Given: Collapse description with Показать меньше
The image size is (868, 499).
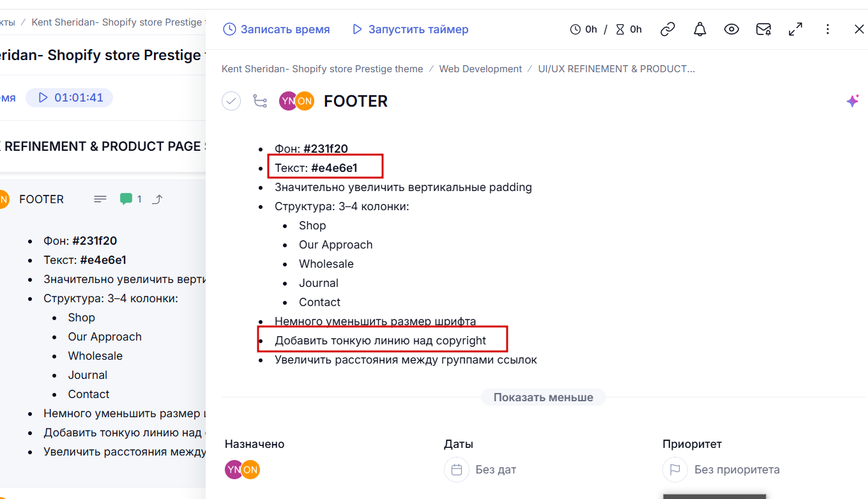Looking at the screenshot, I should point(543,397).
